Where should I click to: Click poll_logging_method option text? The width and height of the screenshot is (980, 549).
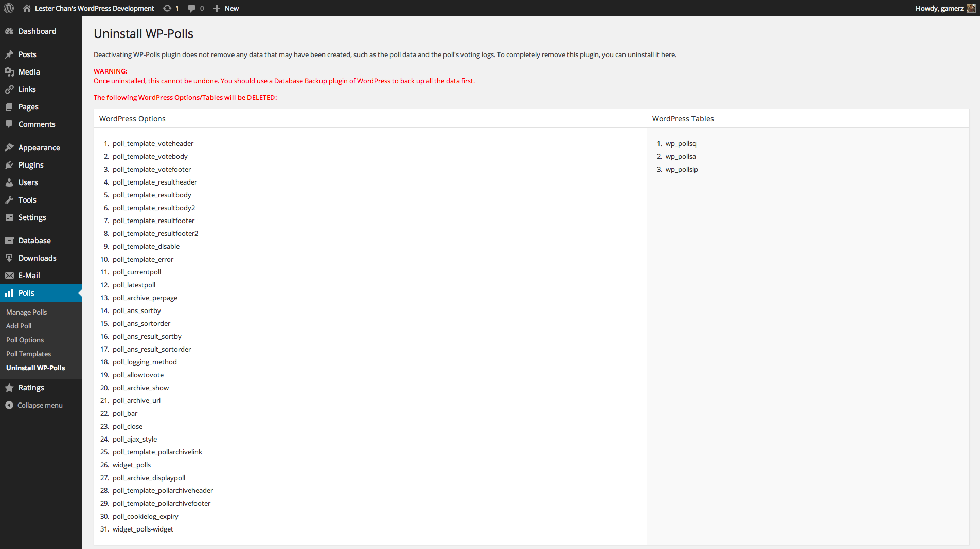pos(145,362)
